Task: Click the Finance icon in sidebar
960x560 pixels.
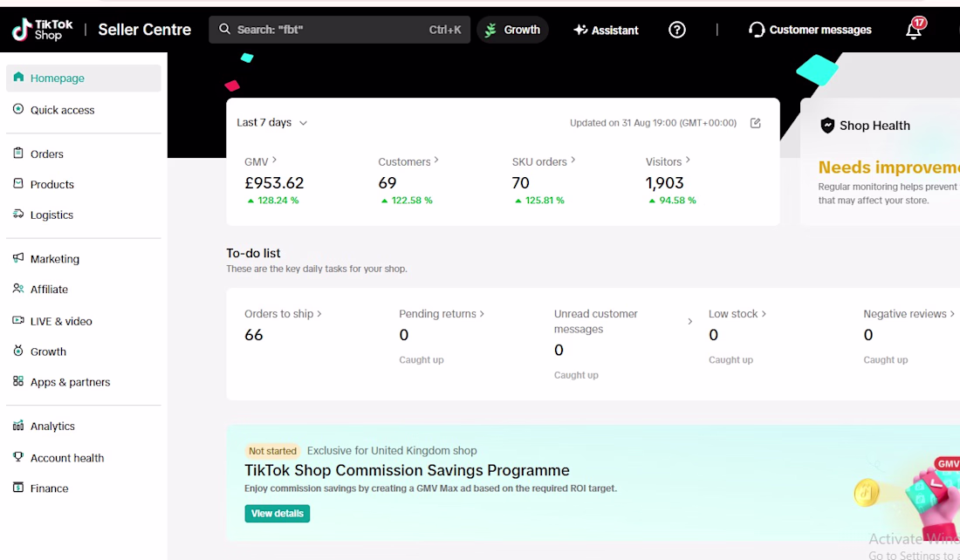Action: pyautogui.click(x=18, y=488)
